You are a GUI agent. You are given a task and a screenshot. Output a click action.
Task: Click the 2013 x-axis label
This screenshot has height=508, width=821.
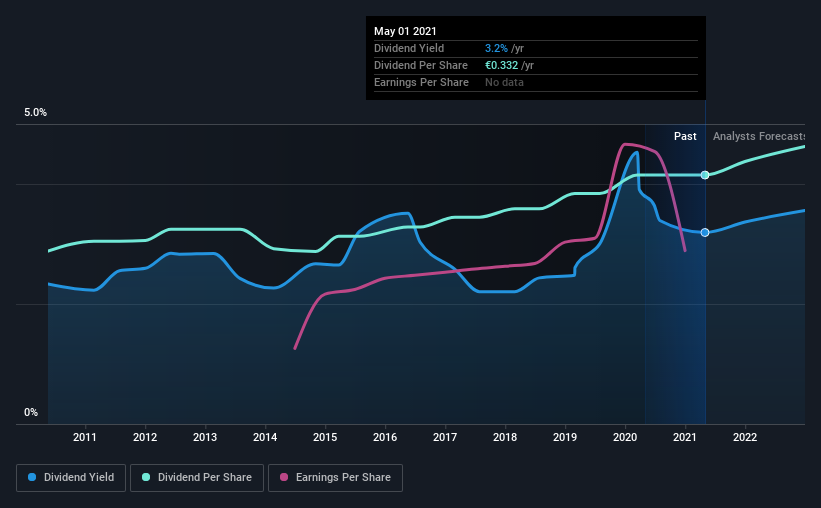click(205, 437)
